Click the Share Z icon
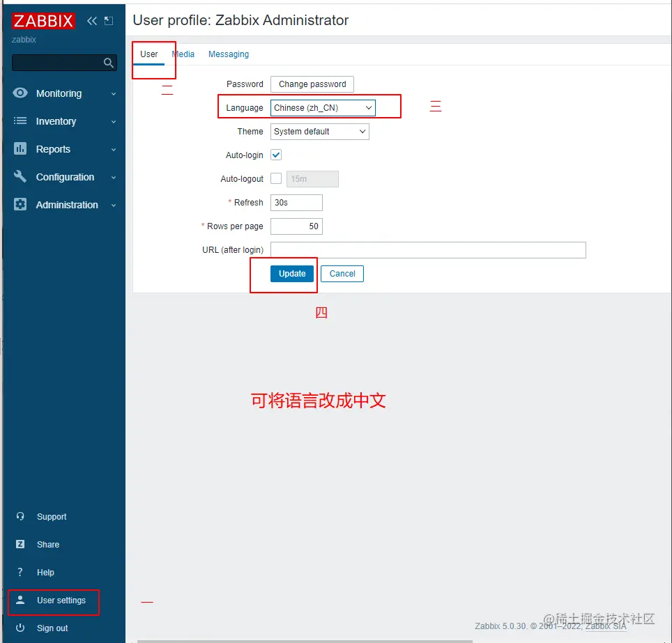The width and height of the screenshot is (672, 643). (20, 544)
